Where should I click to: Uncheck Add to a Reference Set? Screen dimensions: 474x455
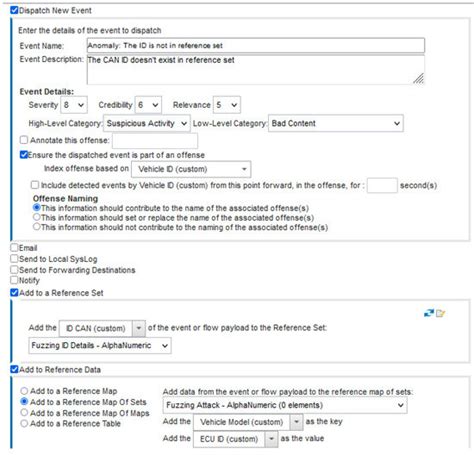tap(14, 293)
